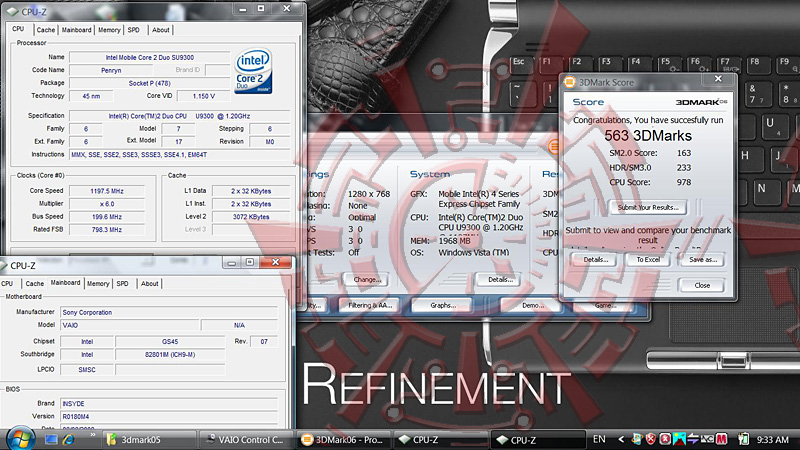Click Manufacturer field Sony Corporation

click(169, 312)
